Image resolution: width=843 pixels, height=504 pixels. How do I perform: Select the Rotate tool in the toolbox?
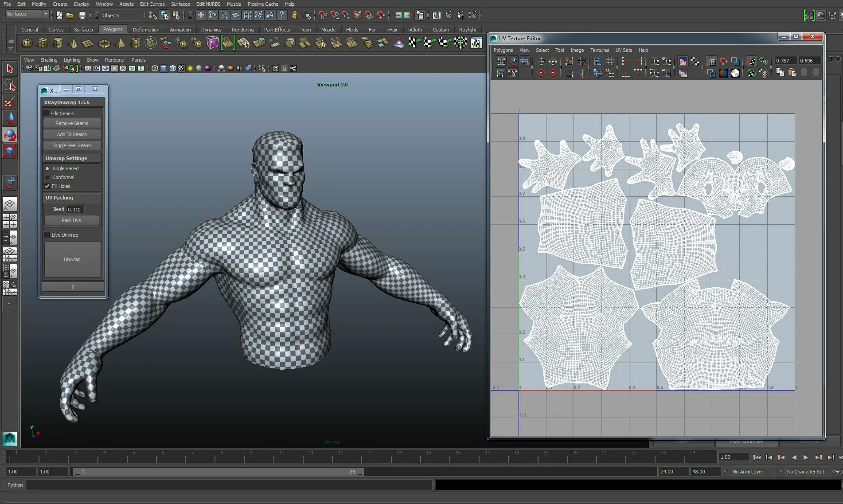point(10,135)
